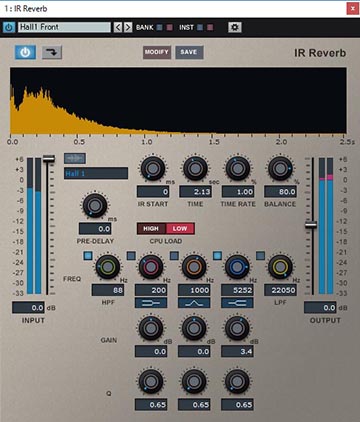Select the IR START value field
This screenshot has height=422, width=360.
[x=153, y=192]
